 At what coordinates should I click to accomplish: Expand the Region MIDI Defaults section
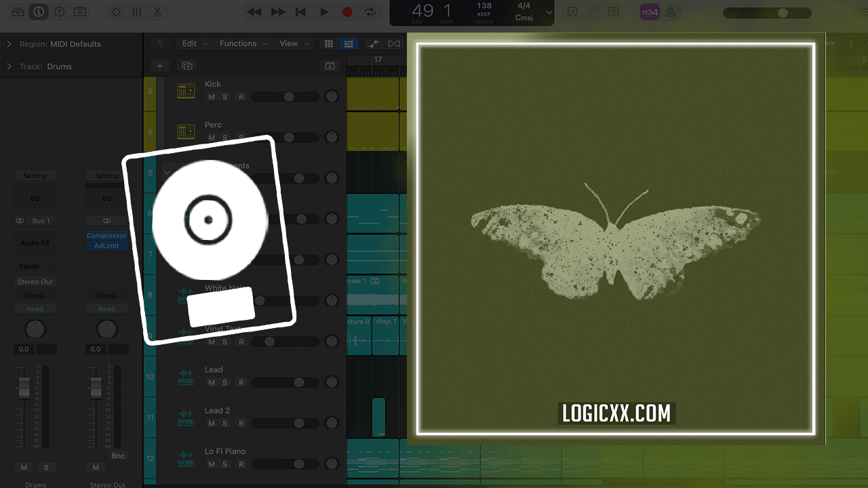click(x=9, y=44)
